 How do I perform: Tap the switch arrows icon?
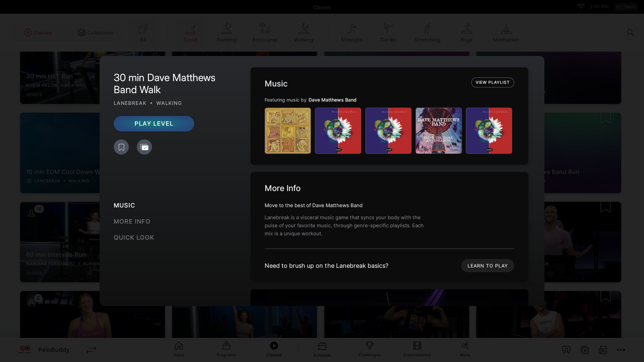pyautogui.click(x=91, y=350)
